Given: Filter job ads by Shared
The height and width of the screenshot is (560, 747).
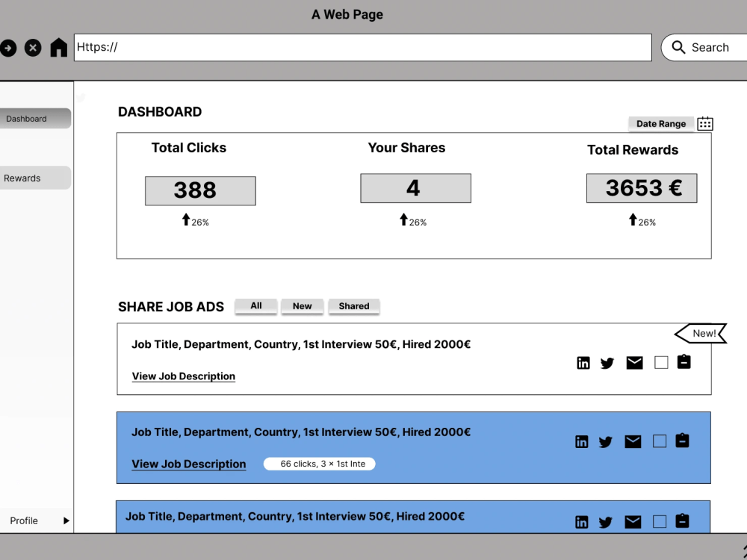Looking at the screenshot, I should pos(353,306).
